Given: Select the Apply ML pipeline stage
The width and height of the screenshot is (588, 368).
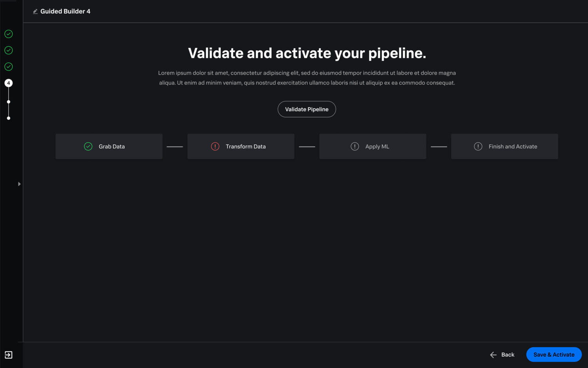Looking at the screenshot, I should pyautogui.click(x=372, y=146).
